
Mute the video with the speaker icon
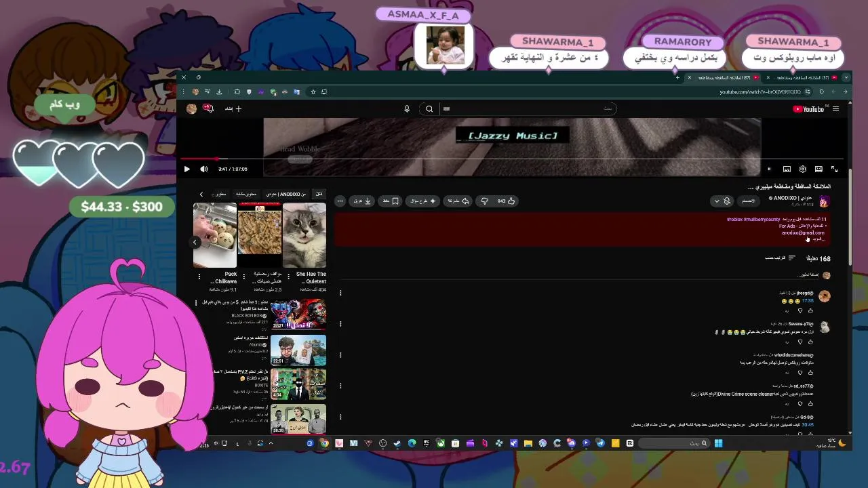pos(204,169)
